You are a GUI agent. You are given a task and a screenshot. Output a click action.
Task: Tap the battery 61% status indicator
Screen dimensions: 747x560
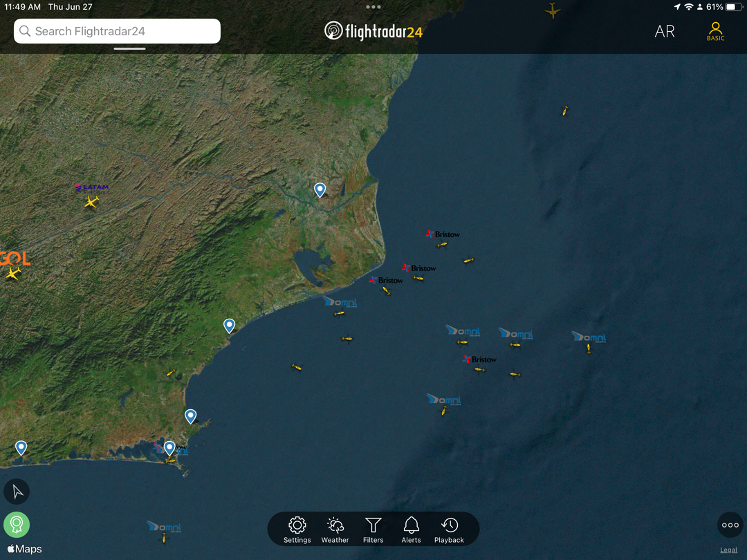click(x=723, y=7)
